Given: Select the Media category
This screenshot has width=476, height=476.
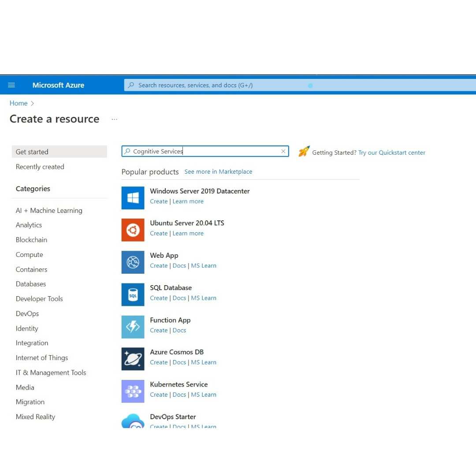Looking at the screenshot, I should pyautogui.click(x=25, y=387).
